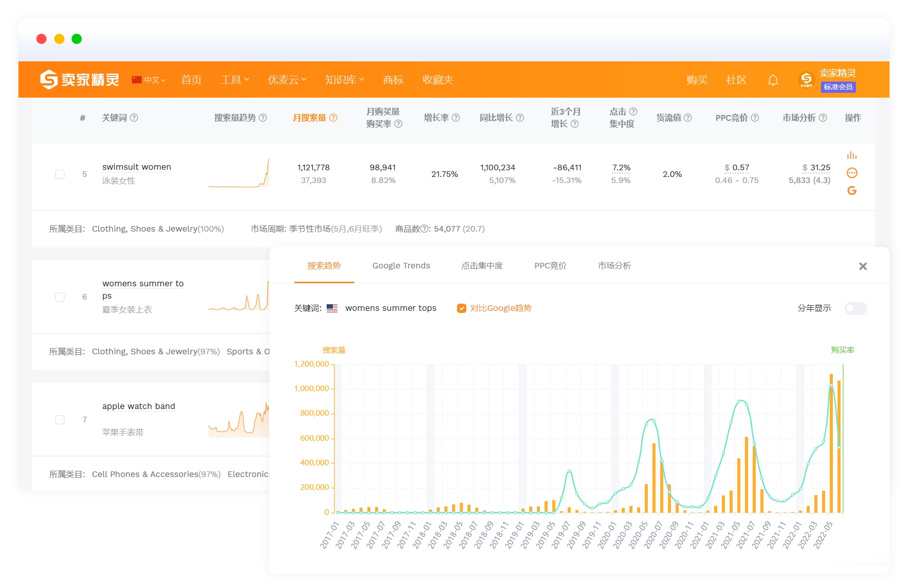Toggle the 分年显示 switch

[x=855, y=308]
